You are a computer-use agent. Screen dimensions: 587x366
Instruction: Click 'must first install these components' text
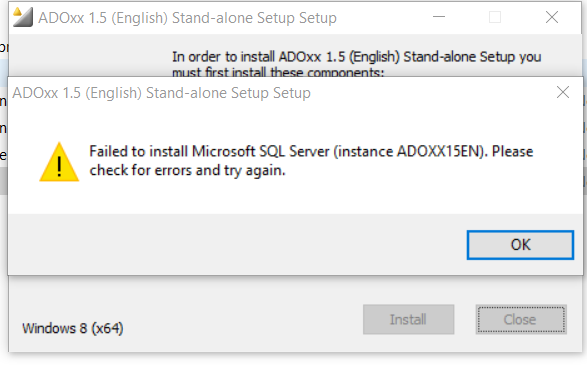278,72
